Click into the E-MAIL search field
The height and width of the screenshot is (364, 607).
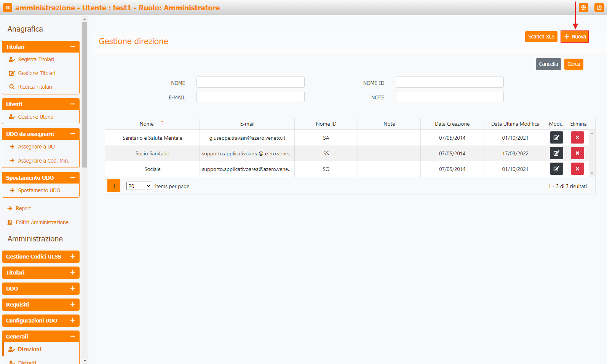point(250,97)
